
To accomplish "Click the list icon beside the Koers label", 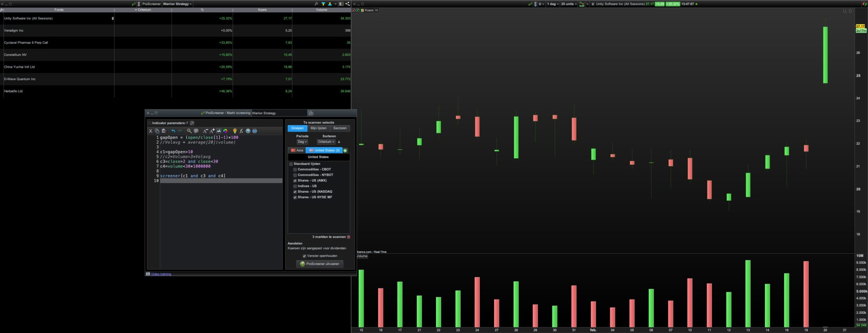I will [377, 10].
